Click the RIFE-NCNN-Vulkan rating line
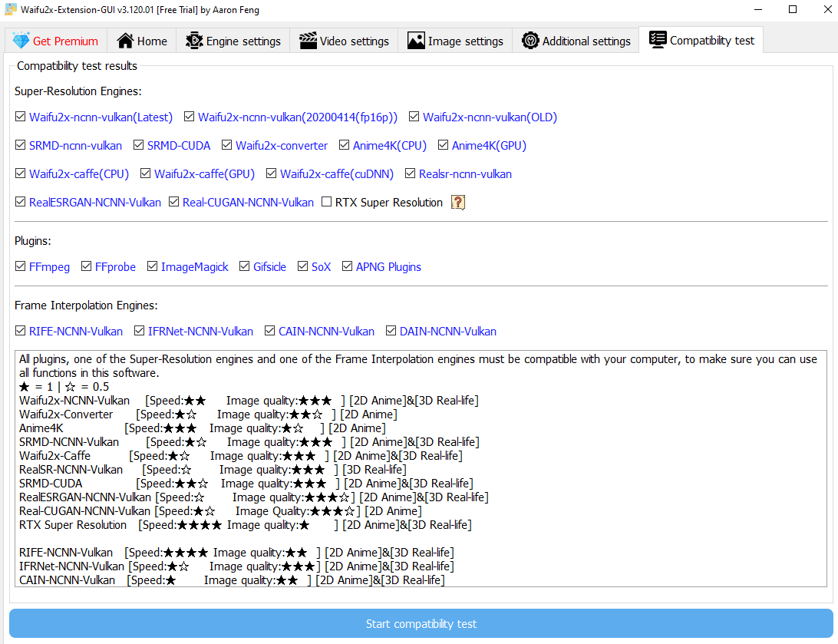The width and height of the screenshot is (838, 644). click(x=237, y=553)
